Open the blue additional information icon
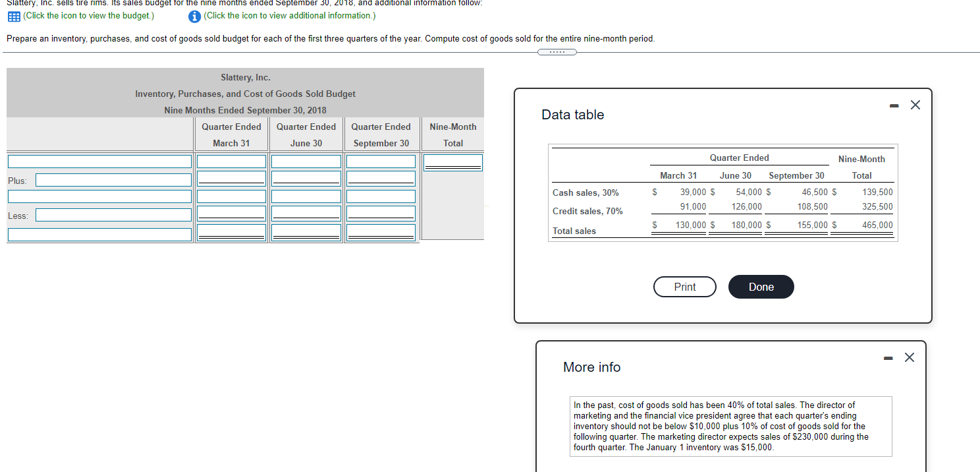Viewport: 980px width, 472px height. point(194,16)
